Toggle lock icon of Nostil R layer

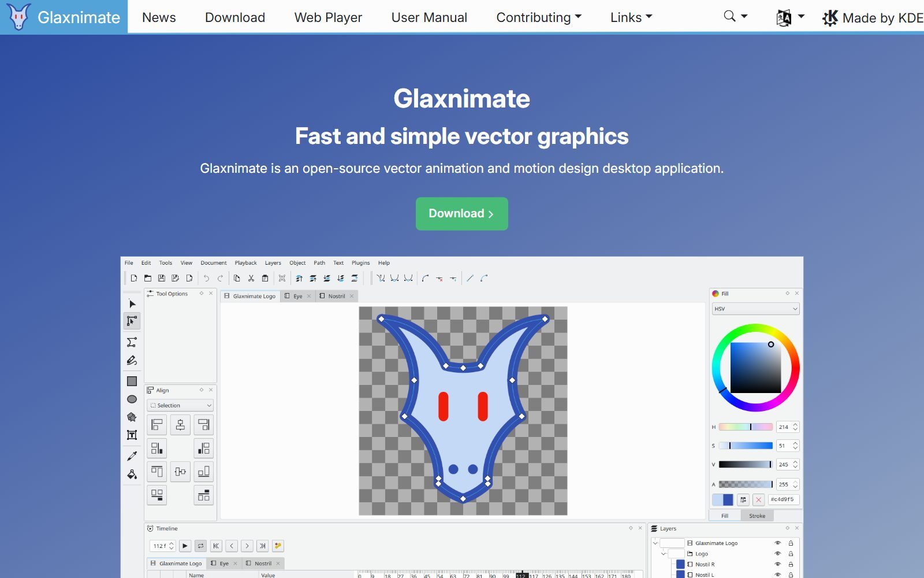tap(791, 564)
